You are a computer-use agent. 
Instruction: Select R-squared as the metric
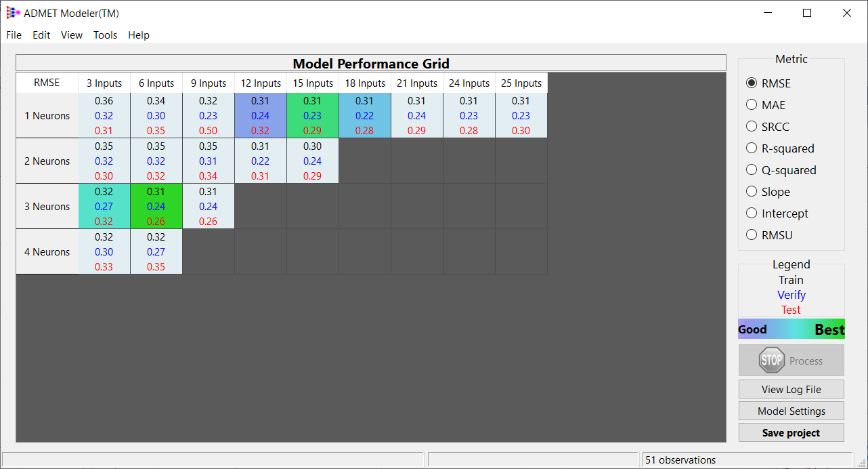click(x=752, y=148)
